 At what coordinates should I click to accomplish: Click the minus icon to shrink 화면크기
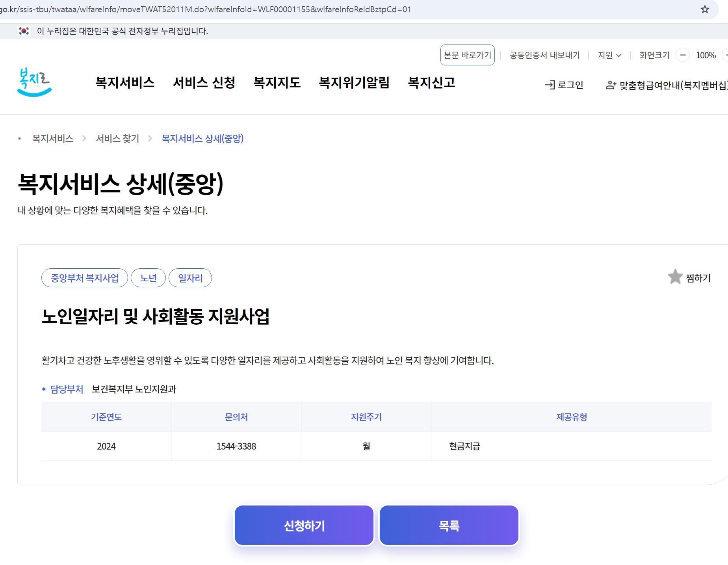tap(683, 56)
